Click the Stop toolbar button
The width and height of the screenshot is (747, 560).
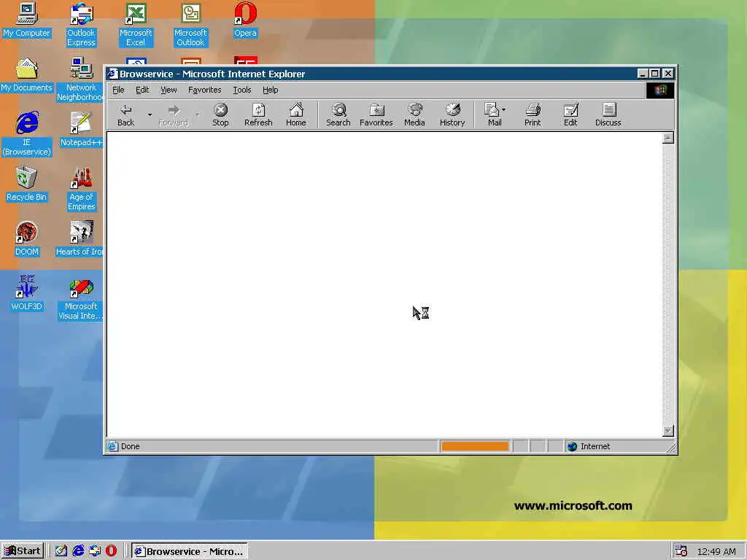(x=220, y=115)
